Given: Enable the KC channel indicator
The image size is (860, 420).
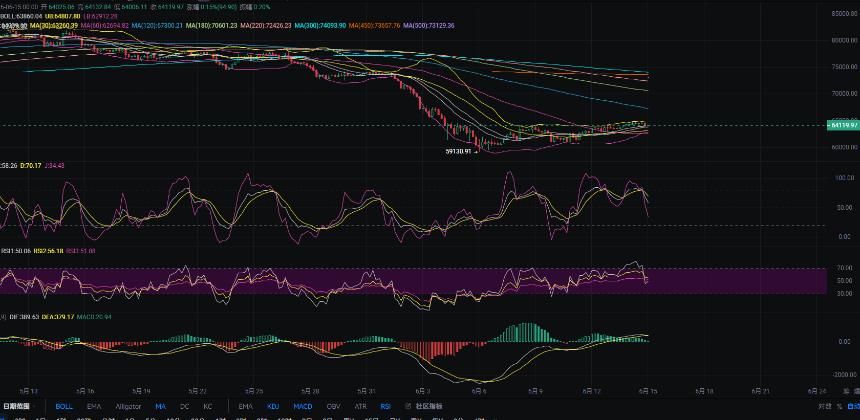Looking at the screenshot, I should 208,406.
